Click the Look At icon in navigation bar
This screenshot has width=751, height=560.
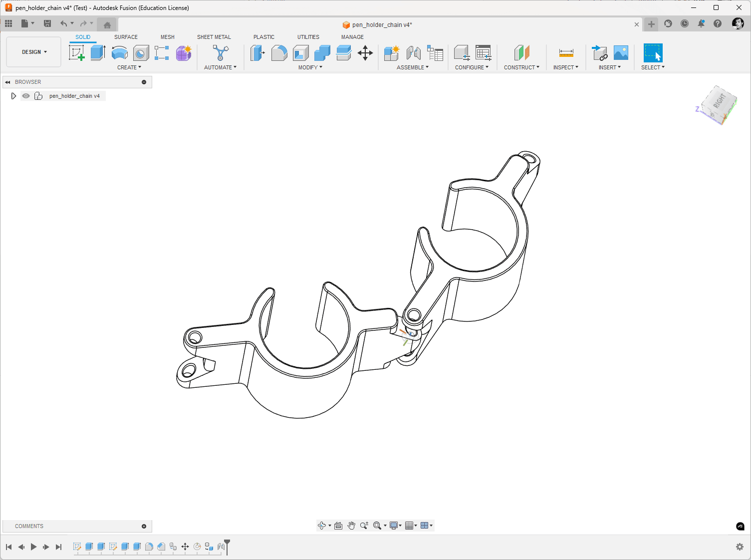click(338, 526)
